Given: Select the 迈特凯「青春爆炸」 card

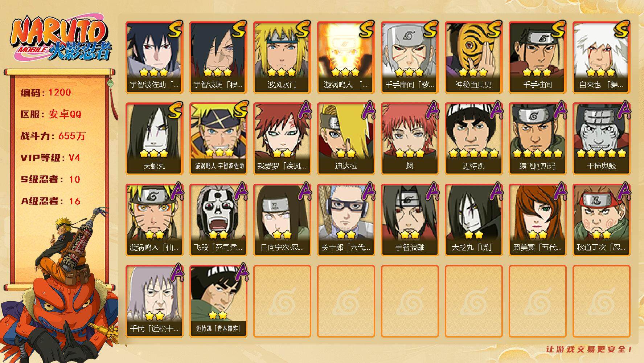Looking at the screenshot, I should (x=218, y=301).
